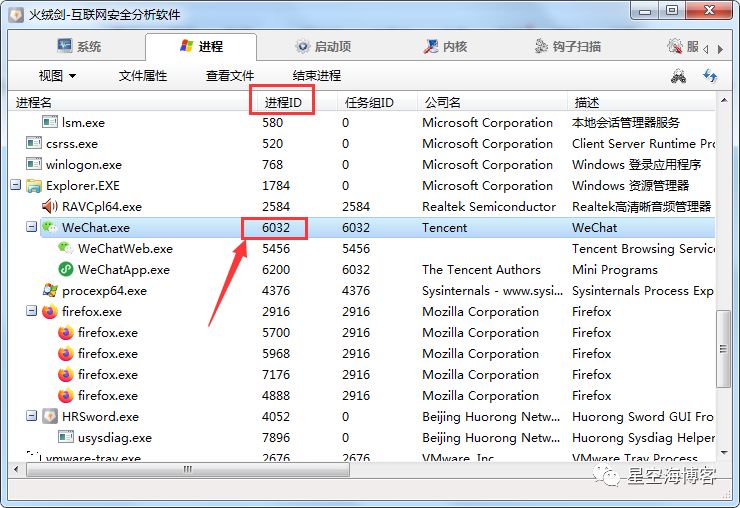Click process ID 1784 of Explorer.EXE
This screenshot has width=740, height=508.
pyautogui.click(x=276, y=186)
